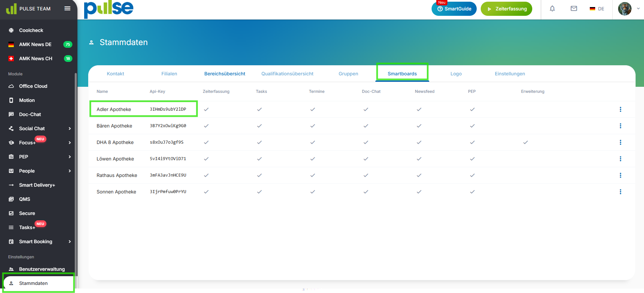Viewport: 644px width, 293px height.
Task: Switch to the Gruppen tab
Action: tap(348, 74)
